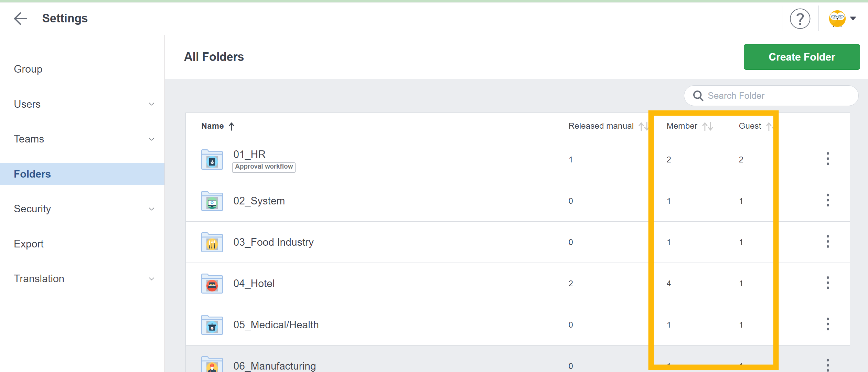Click the 01_HR folder icon
Screen dimensions: 868x372
(212, 160)
